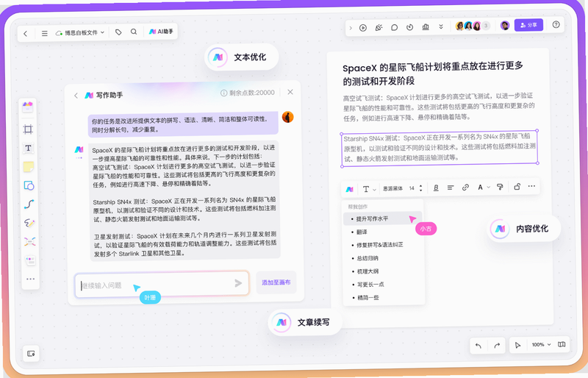Screen dimensions: 588x378
Task: Choose 提升写作水平 from AI menu
Action: [382, 218]
